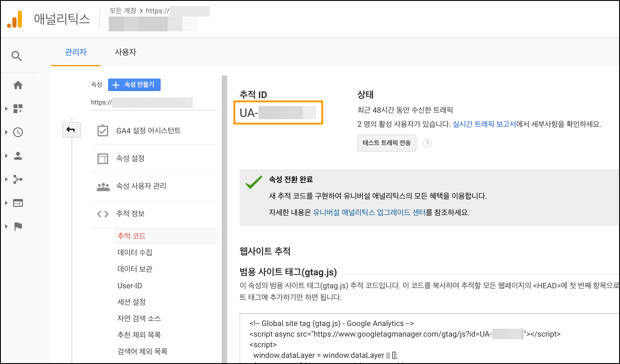
Task: Open the Acquisition arrows icon
Action: pos(18,179)
